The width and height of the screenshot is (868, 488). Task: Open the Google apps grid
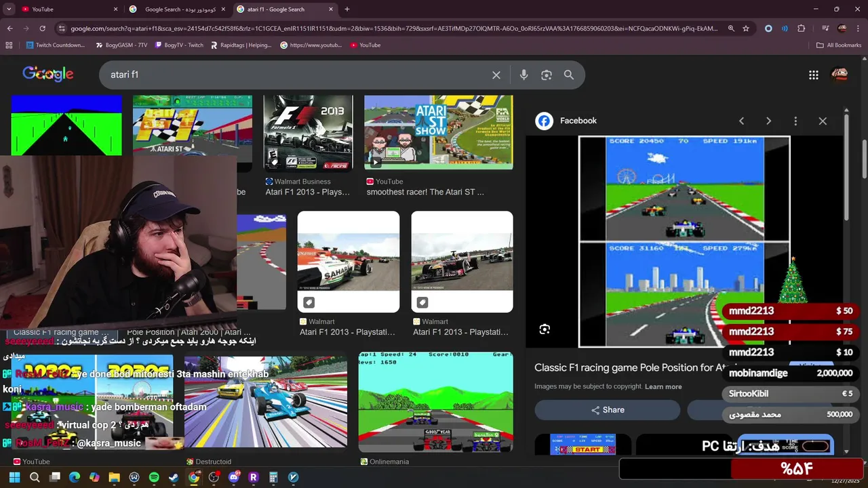click(x=814, y=75)
